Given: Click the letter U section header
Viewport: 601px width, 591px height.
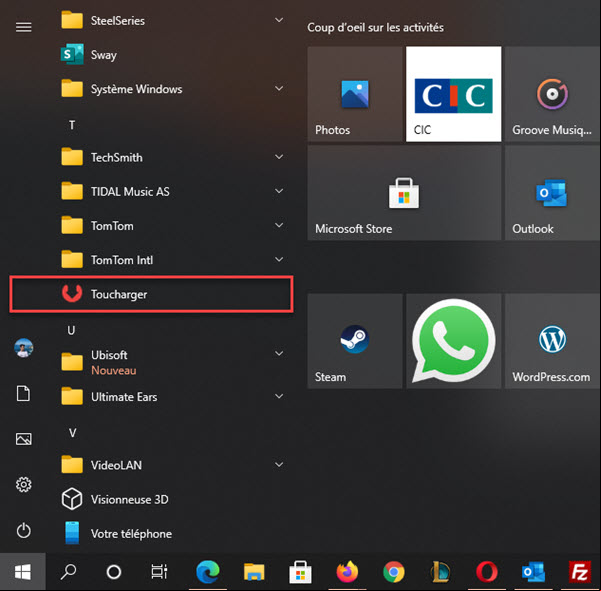Looking at the screenshot, I should click(71, 330).
